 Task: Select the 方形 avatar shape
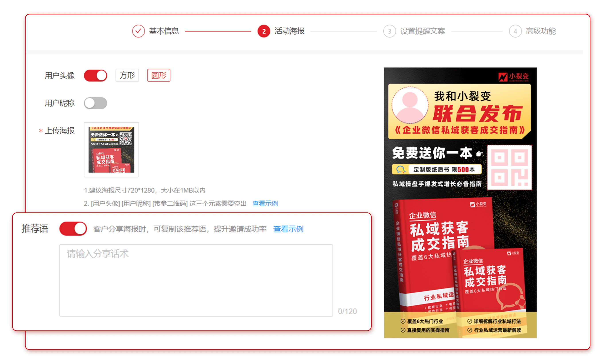127,75
